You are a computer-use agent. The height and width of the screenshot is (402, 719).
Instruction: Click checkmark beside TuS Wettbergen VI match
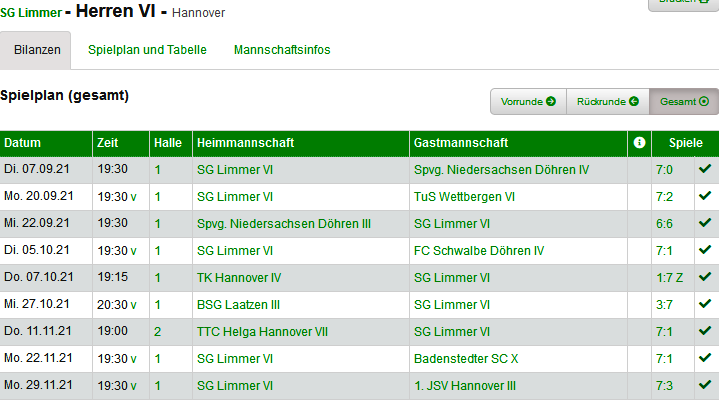tap(706, 196)
